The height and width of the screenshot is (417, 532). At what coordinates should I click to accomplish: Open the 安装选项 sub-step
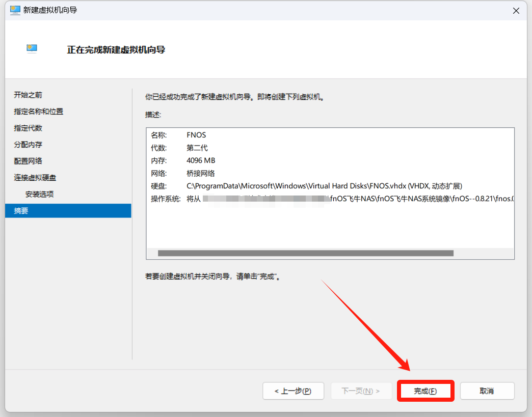click(x=39, y=194)
